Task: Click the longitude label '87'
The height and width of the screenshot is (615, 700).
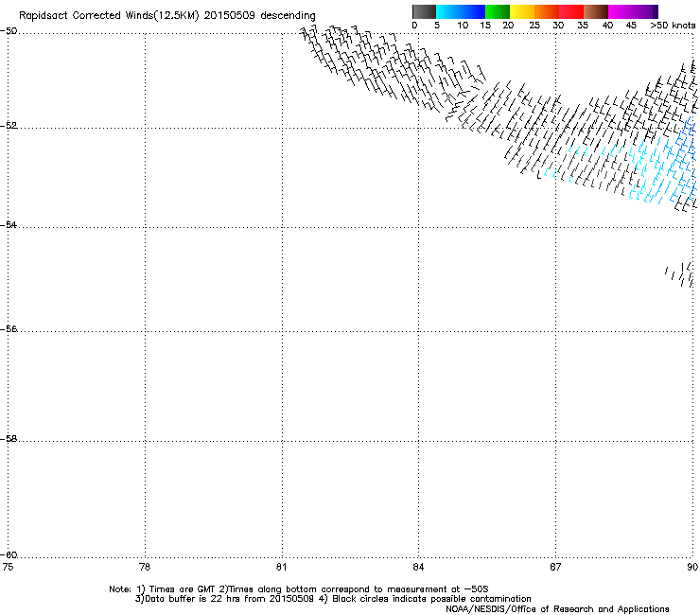Action: click(x=555, y=567)
